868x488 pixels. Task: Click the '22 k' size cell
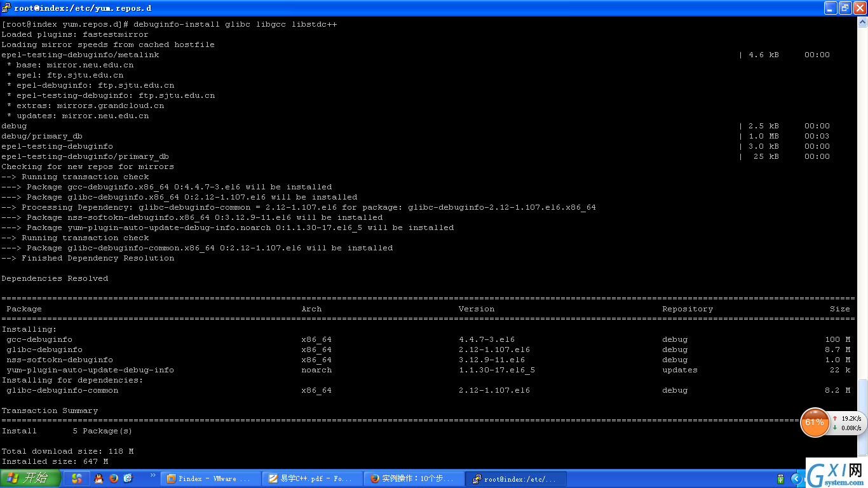[840, 370]
